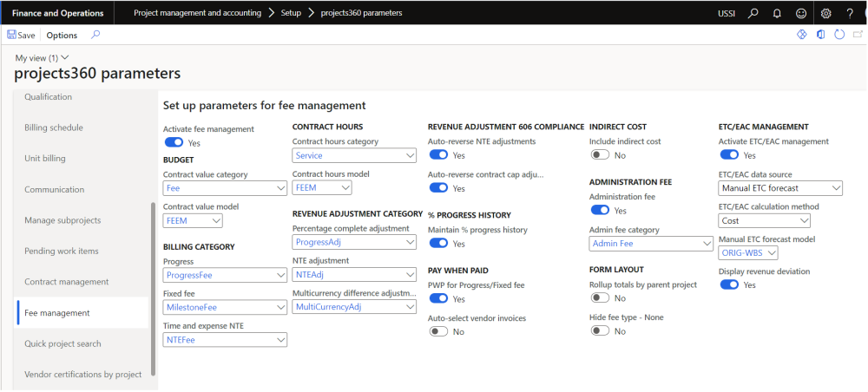This screenshot has width=868, height=392.
Task: Click the Open in Microsoft Office icon
Action: 820,35
